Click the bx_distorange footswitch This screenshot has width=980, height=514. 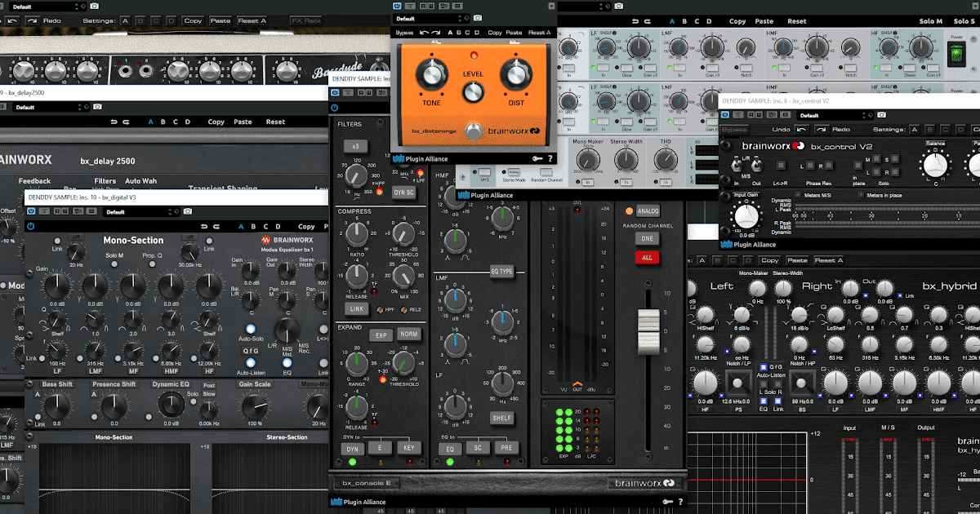click(x=474, y=131)
